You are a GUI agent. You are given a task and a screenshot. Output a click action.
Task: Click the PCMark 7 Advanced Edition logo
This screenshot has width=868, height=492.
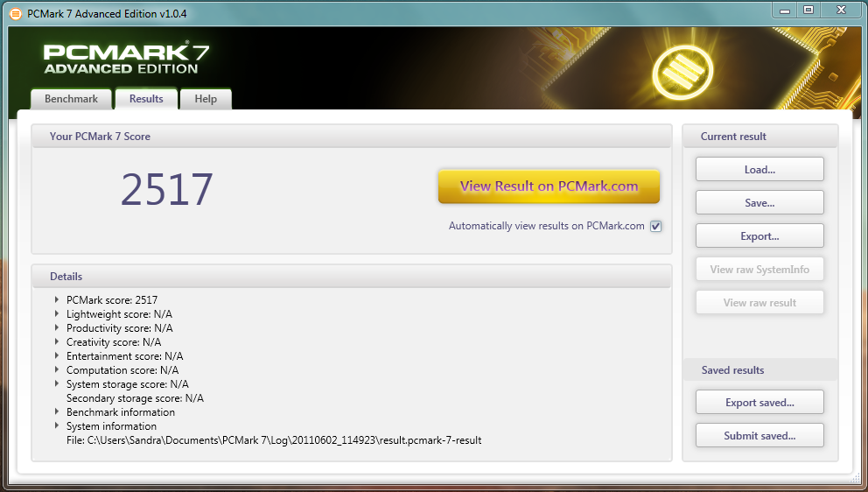click(126, 59)
